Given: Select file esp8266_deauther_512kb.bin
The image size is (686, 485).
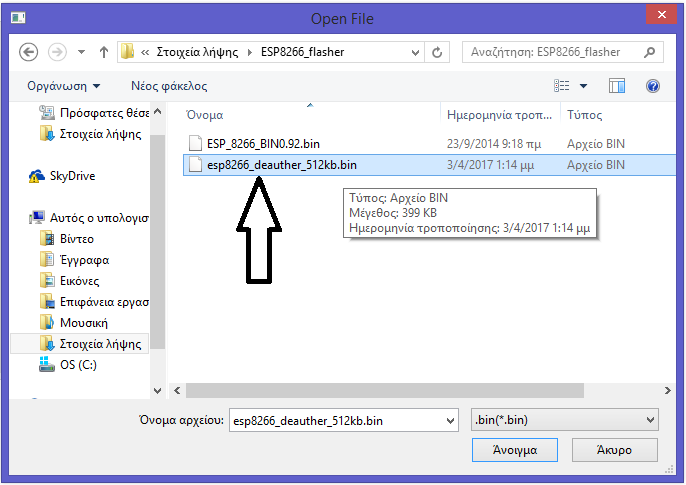Looking at the screenshot, I should tap(282, 165).
